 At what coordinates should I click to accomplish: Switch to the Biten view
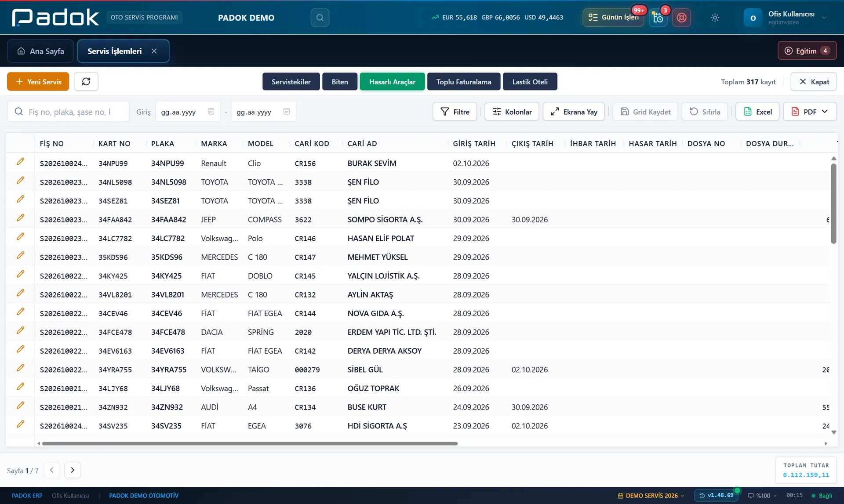340,82
